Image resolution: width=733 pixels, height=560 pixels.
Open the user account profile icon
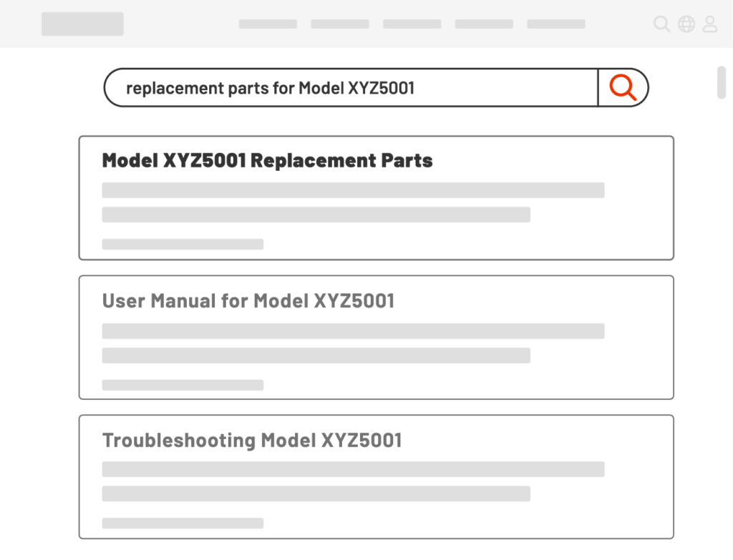(x=709, y=24)
